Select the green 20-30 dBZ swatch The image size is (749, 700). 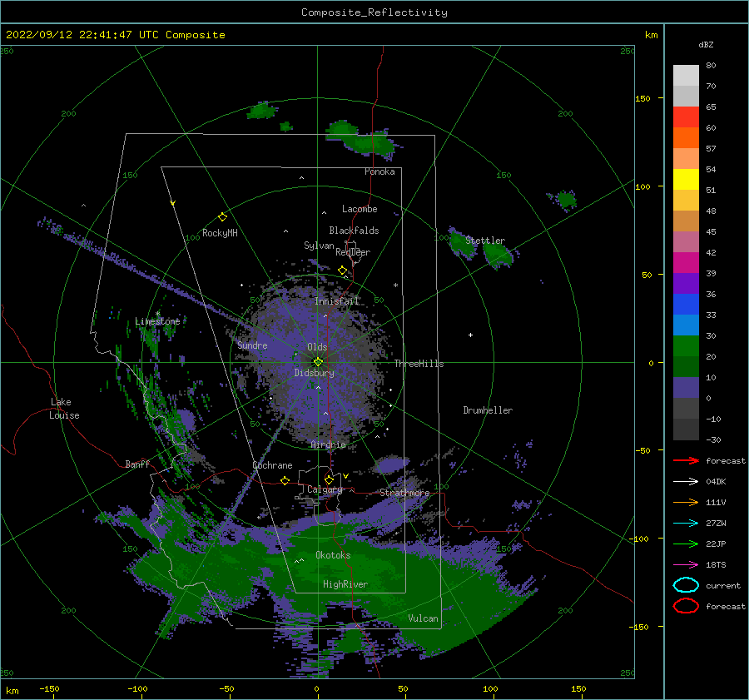click(x=686, y=346)
